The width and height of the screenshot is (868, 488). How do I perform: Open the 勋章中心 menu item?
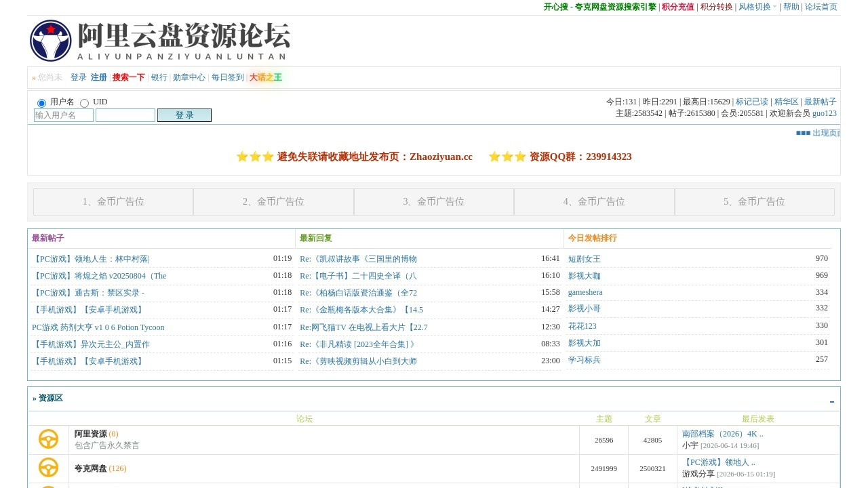(x=189, y=77)
